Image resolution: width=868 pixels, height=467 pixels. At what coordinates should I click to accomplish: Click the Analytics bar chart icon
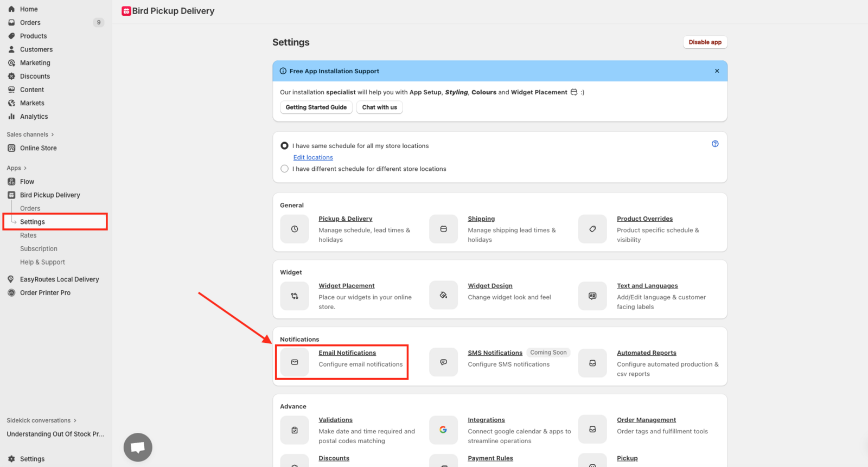11,117
